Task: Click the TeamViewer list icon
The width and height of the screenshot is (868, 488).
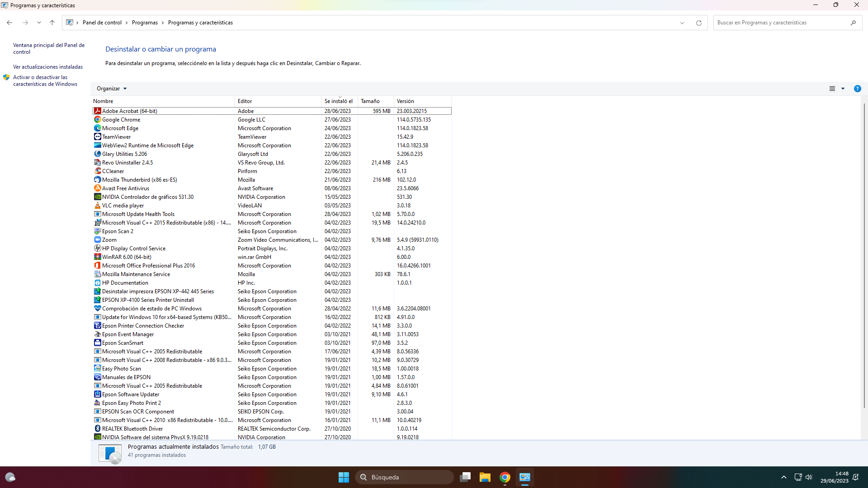Action: click(97, 137)
